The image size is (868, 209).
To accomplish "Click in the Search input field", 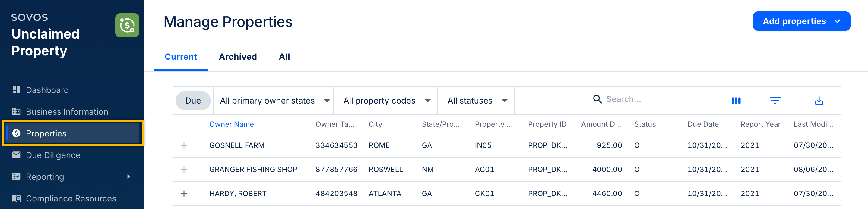I will [x=661, y=99].
